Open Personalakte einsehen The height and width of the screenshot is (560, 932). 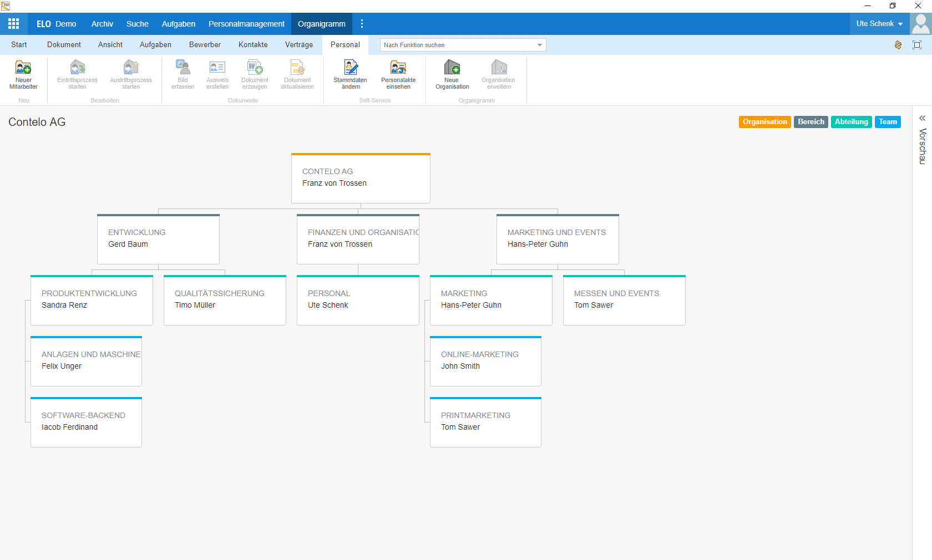coord(398,75)
